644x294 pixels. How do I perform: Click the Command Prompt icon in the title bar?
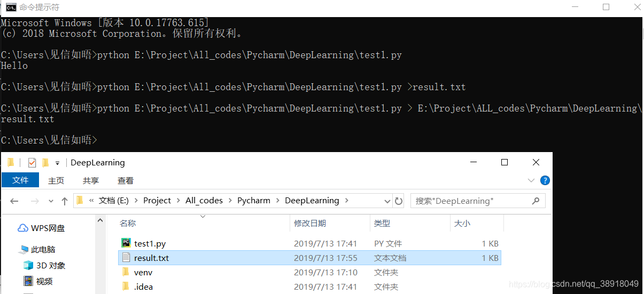click(11, 7)
